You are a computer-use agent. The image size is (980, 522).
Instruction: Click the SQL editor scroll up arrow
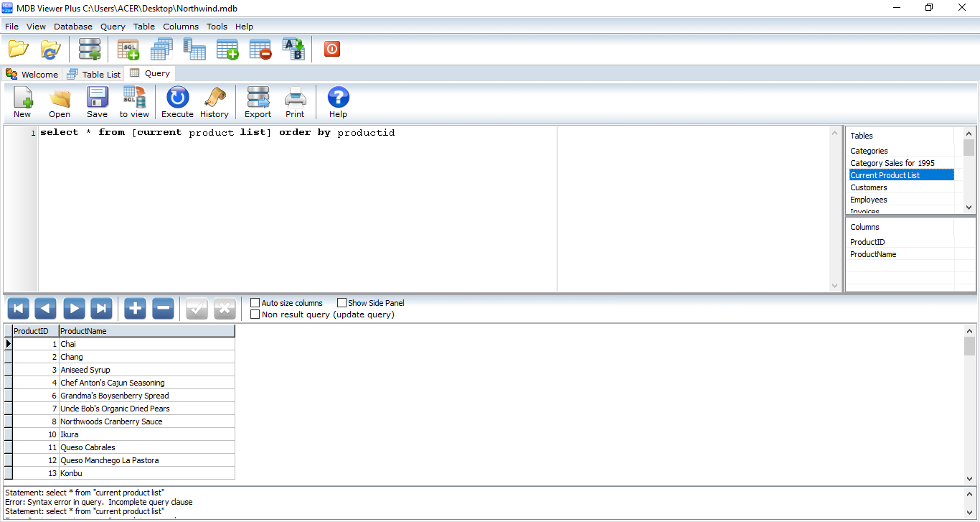tap(835, 133)
